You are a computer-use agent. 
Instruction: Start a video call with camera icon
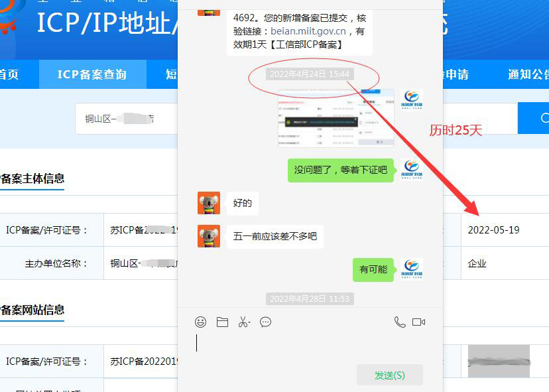coord(418,322)
